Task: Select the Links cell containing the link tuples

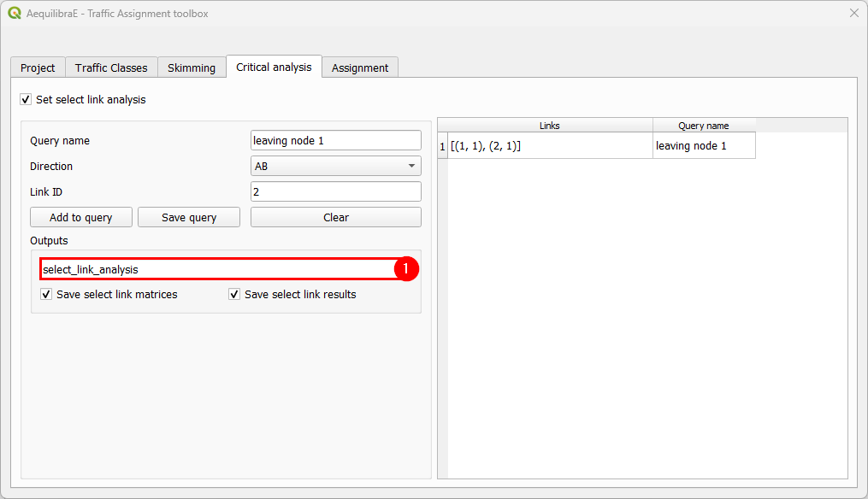Action: pos(547,145)
